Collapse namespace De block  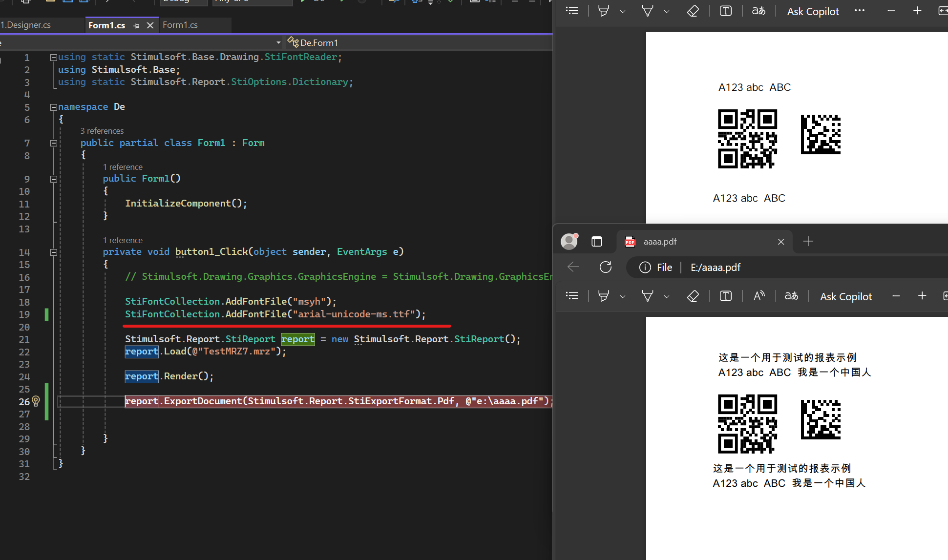54,107
